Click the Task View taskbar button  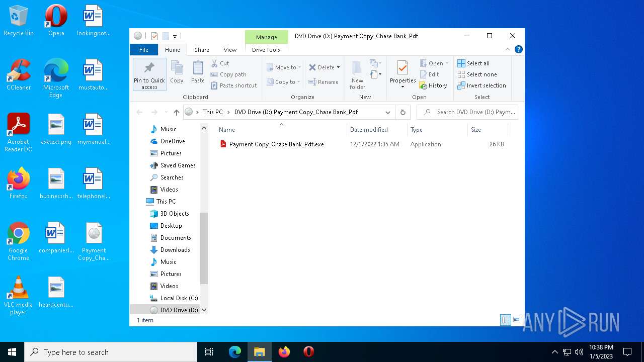click(x=209, y=352)
